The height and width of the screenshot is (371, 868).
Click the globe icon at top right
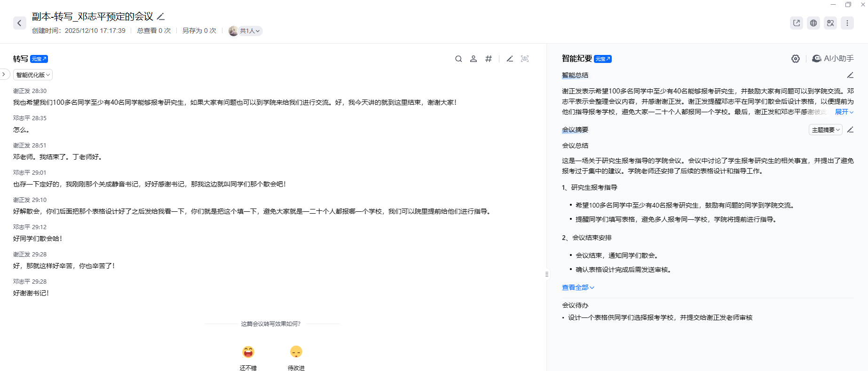813,23
